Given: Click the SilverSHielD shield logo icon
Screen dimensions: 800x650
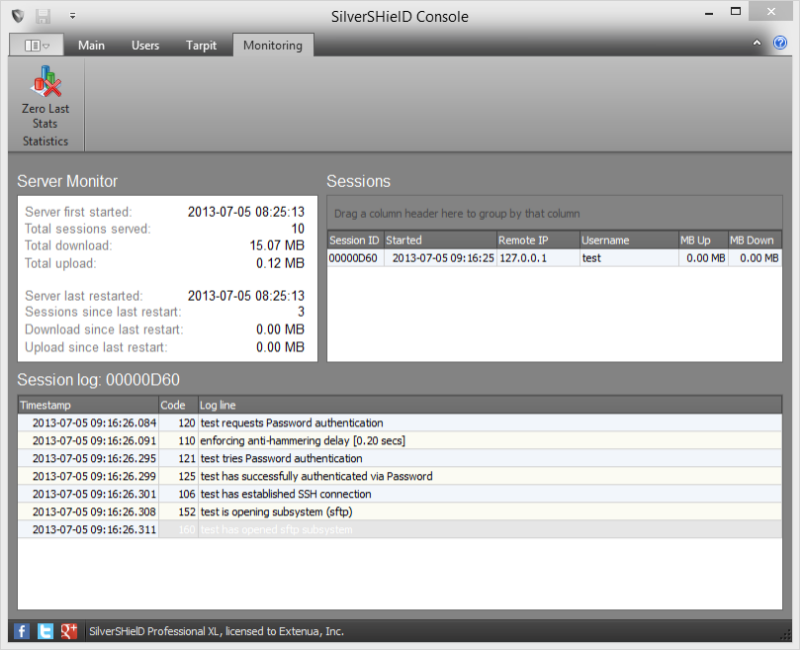Looking at the screenshot, I should click(18, 16).
